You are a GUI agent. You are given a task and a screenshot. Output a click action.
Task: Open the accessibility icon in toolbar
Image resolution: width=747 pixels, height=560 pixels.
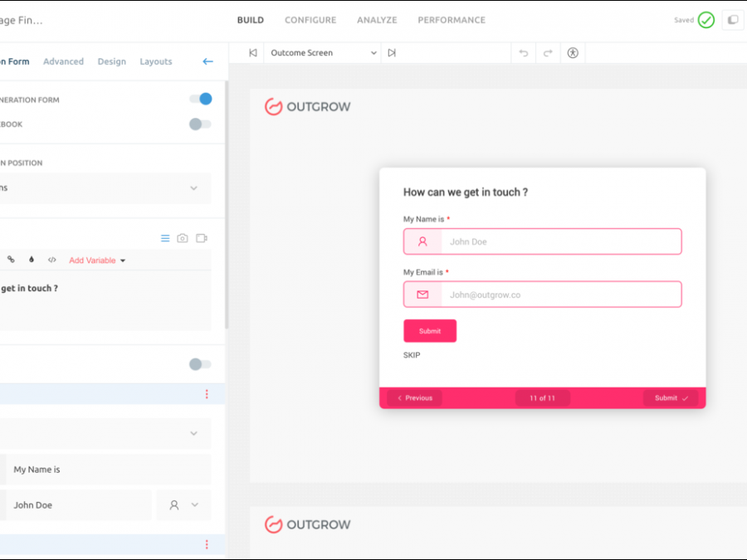click(573, 53)
